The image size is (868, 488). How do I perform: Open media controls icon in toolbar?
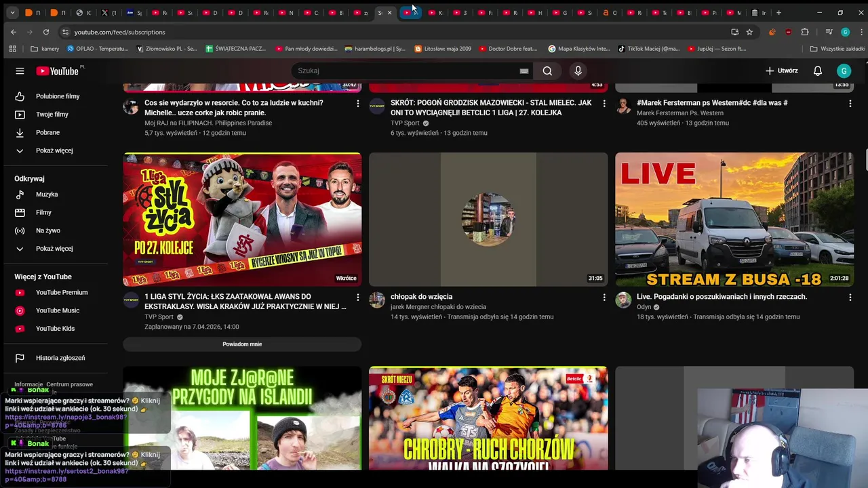pyautogui.click(x=829, y=32)
